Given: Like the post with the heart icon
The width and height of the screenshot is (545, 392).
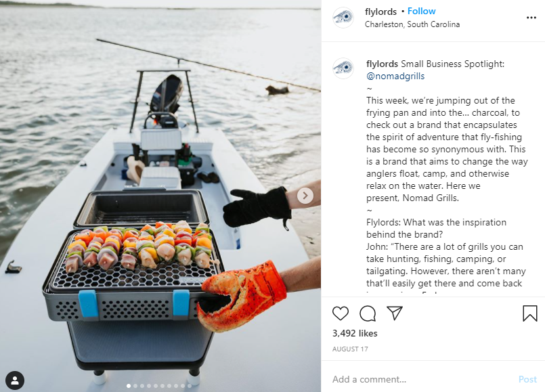Looking at the screenshot, I should point(341,313).
